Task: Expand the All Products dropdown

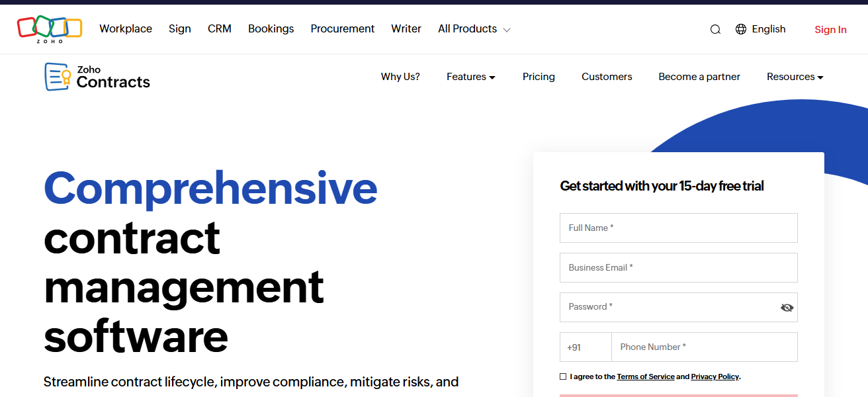Action: 474,29
